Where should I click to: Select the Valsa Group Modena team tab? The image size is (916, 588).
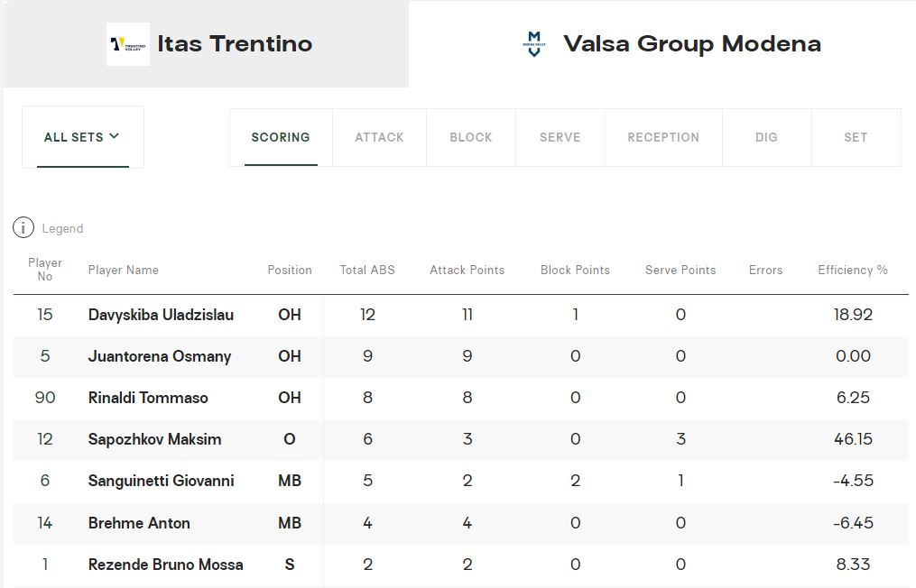coord(691,44)
